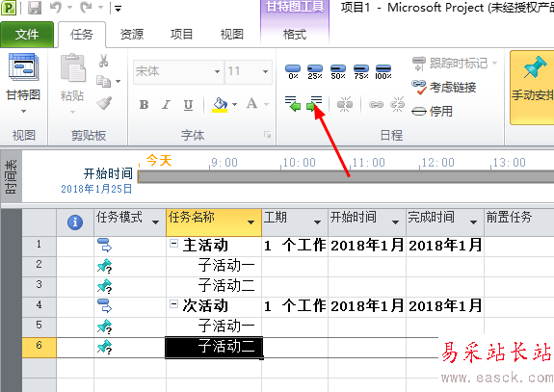The height and width of the screenshot is (392, 554).
Task: Click the 前置任务 column header
Action: coord(518,222)
